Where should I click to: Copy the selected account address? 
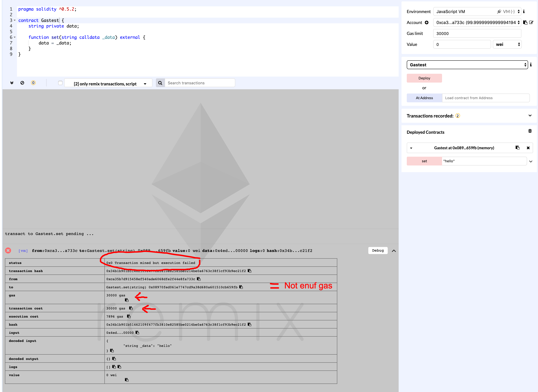click(x=525, y=23)
